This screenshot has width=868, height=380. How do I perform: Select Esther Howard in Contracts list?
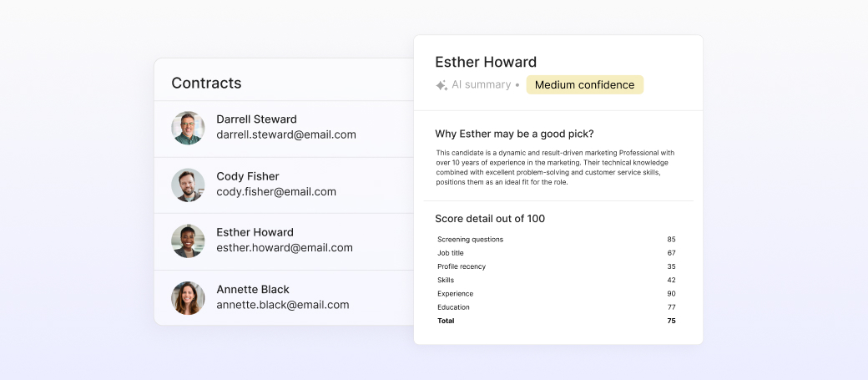(x=255, y=232)
